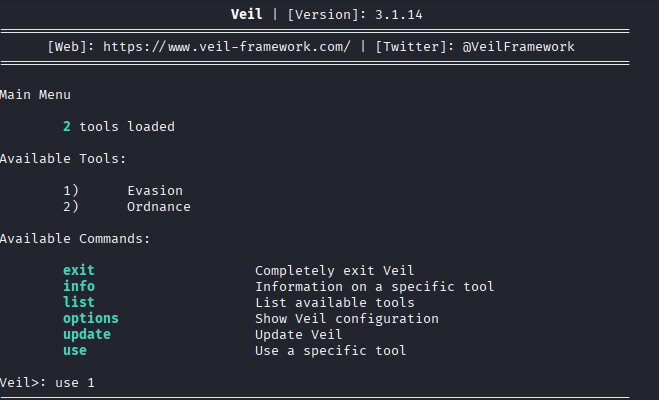Click the 'Show Veil configuration' description
Viewport: 659px width, 400px height.
[346, 318]
